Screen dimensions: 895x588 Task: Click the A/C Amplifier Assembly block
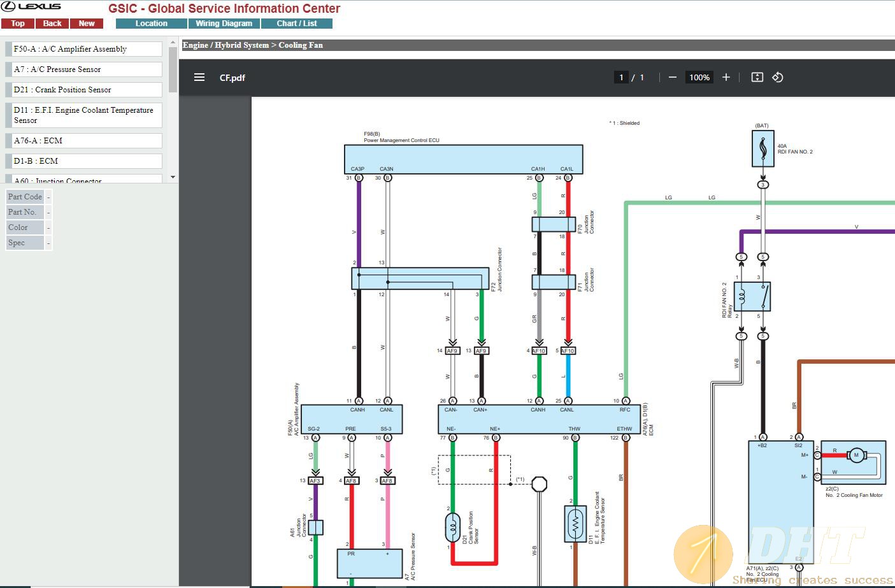[352, 419]
